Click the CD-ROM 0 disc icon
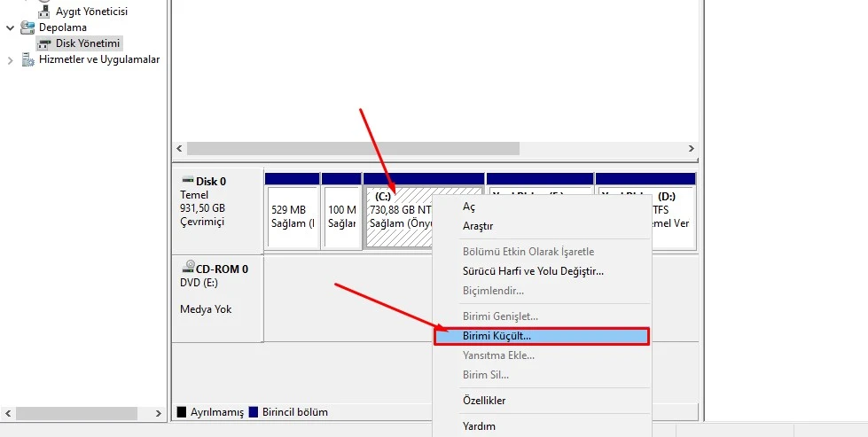Viewport: 868px width, 437px height. 188,267
